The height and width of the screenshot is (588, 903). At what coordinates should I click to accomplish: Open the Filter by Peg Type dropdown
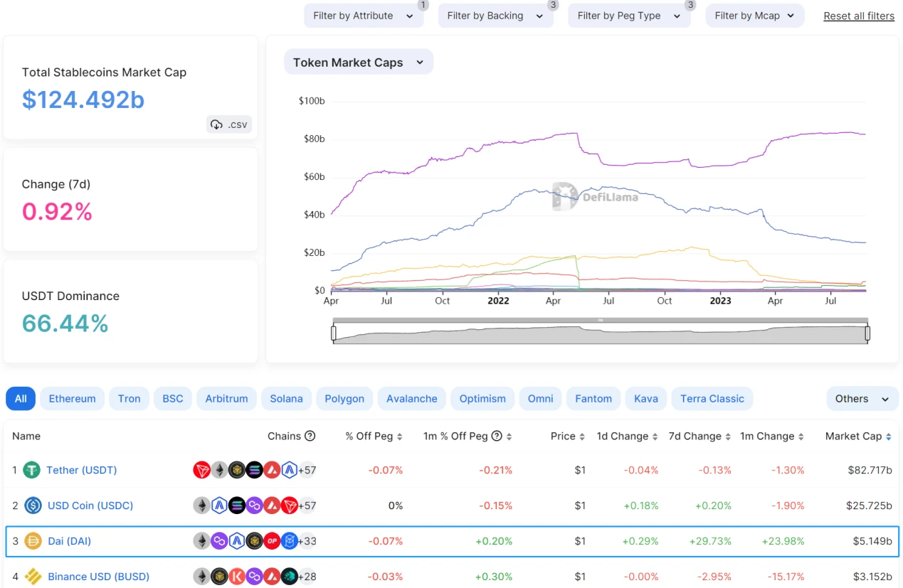629,16
